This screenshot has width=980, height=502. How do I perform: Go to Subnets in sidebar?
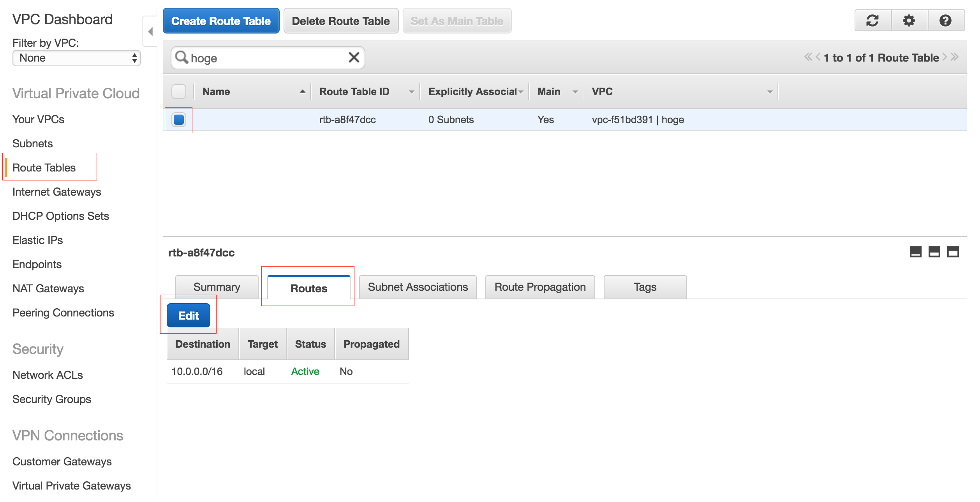point(32,143)
